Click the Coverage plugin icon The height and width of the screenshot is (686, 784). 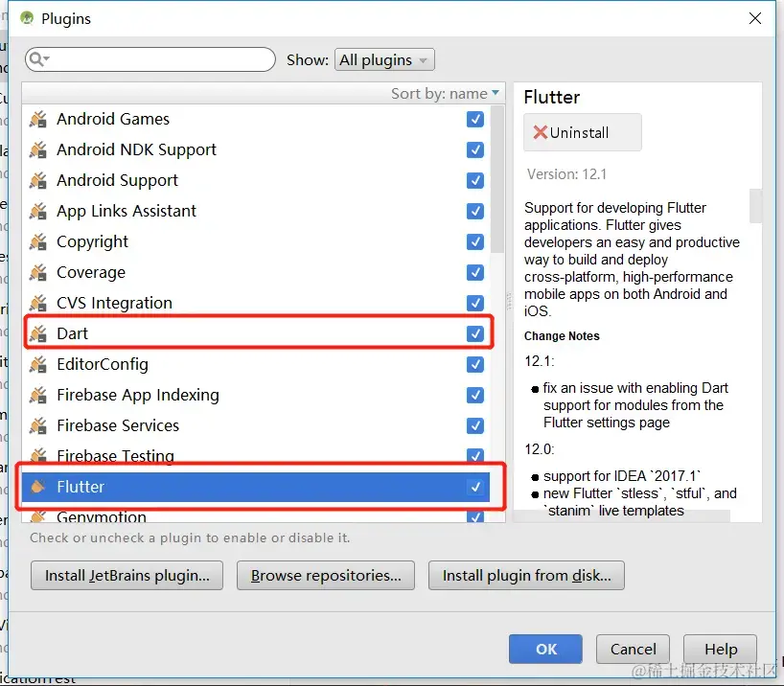38,272
